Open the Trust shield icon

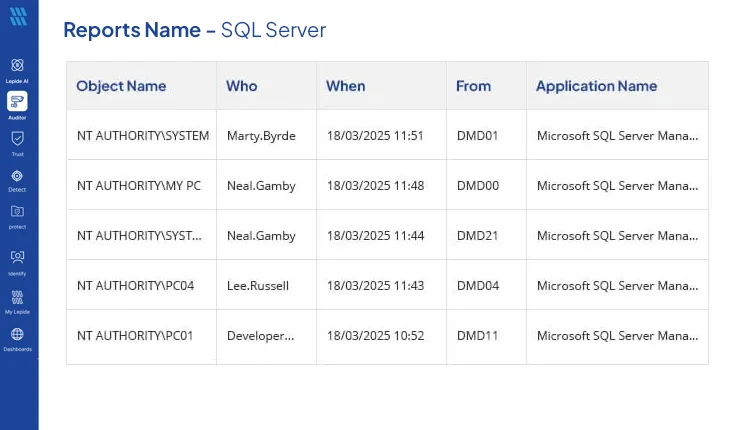pos(17,139)
